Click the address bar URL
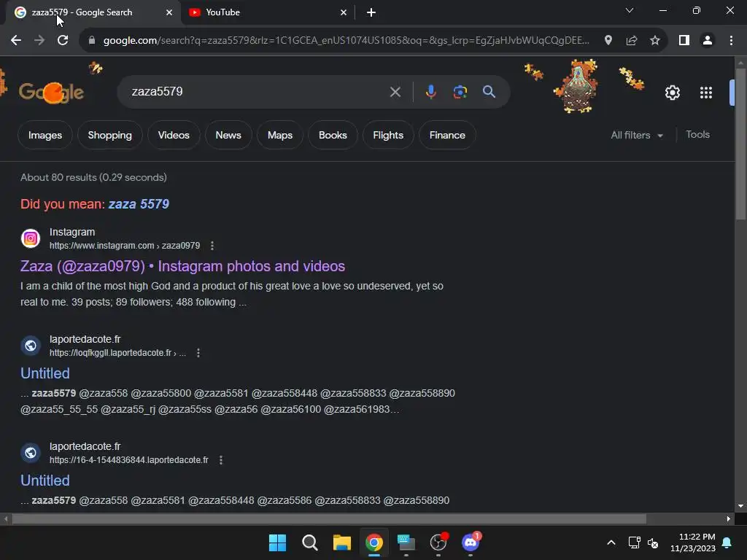This screenshot has width=747, height=560. pyautogui.click(x=347, y=41)
